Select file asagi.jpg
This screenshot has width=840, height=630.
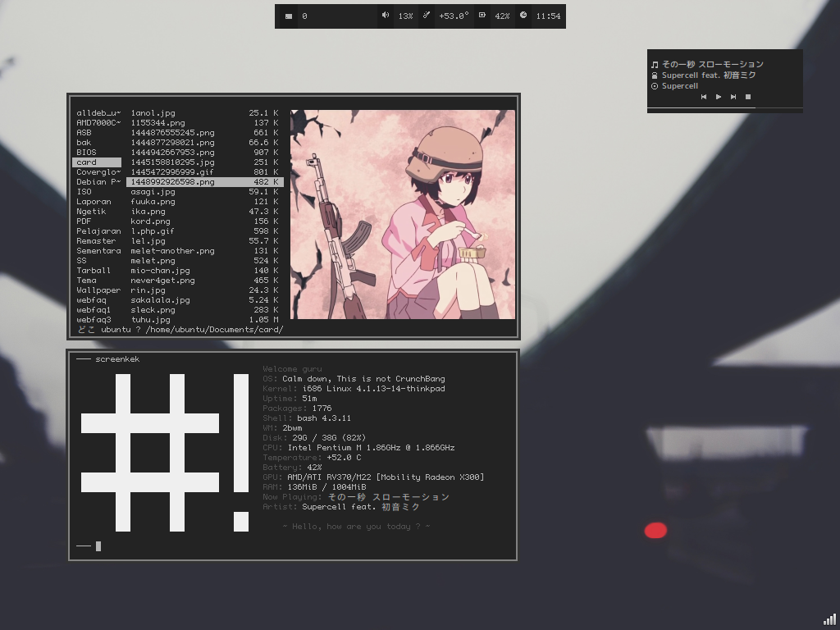pyautogui.click(x=153, y=192)
